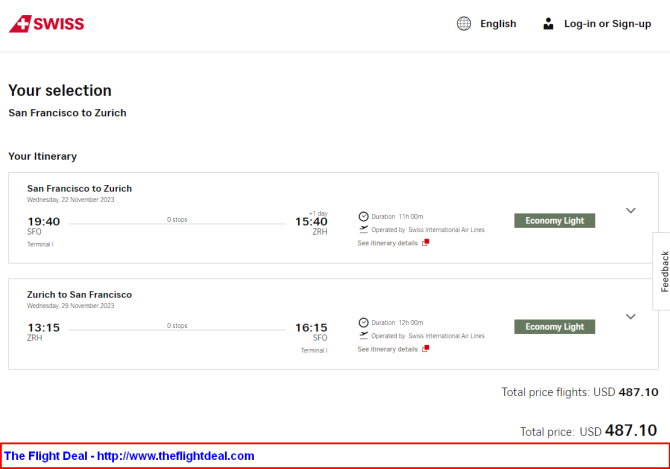Viewport: 670px width, 469px height.
Task: Click external-link icon beside outbound itinerary details
Action: [426, 243]
